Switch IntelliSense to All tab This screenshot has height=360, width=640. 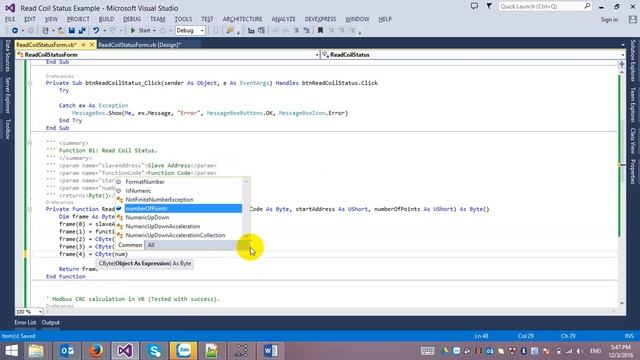151,245
